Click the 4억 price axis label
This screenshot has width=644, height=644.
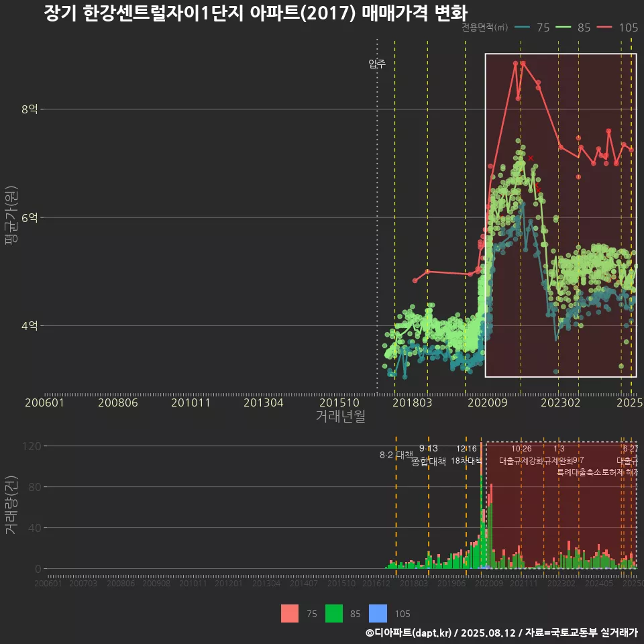tap(30, 326)
